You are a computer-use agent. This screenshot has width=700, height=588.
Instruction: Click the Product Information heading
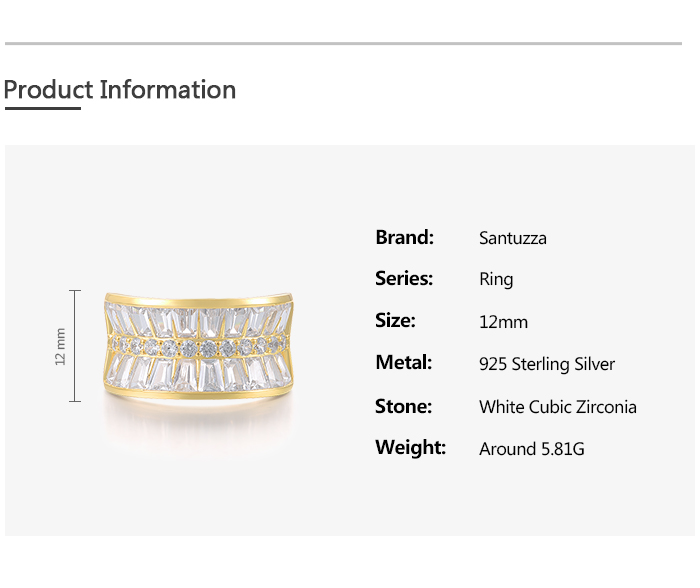pos(120,89)
